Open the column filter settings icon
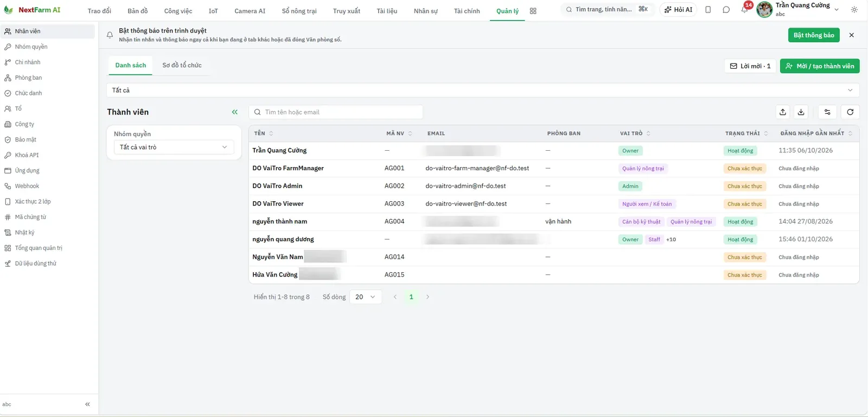 tap(827, 112)
